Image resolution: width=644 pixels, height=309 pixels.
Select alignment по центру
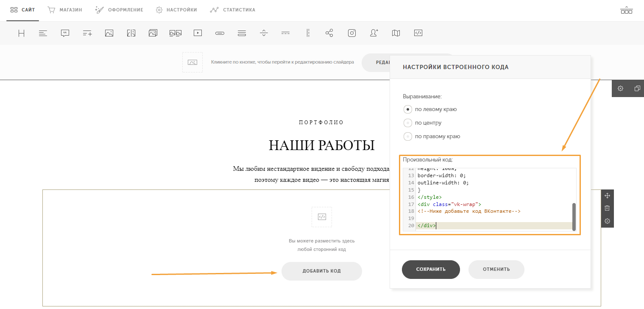(423, 123)
